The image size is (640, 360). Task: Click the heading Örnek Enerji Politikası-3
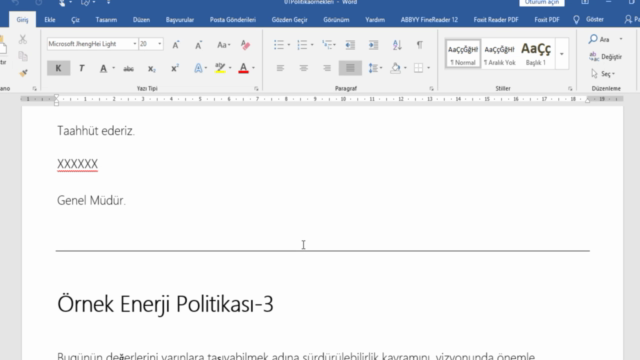point(165,304)
